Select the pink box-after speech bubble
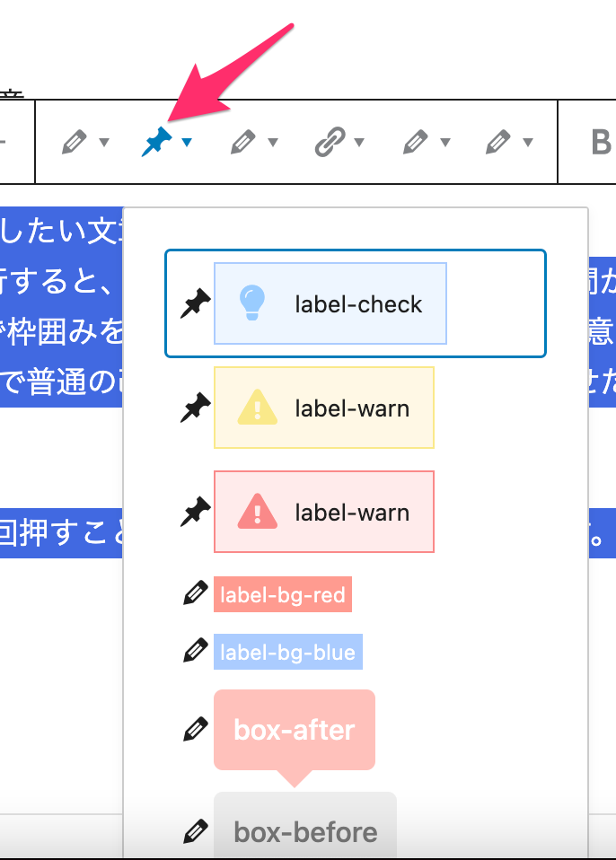The image size is (616, 860). (294, 730)
